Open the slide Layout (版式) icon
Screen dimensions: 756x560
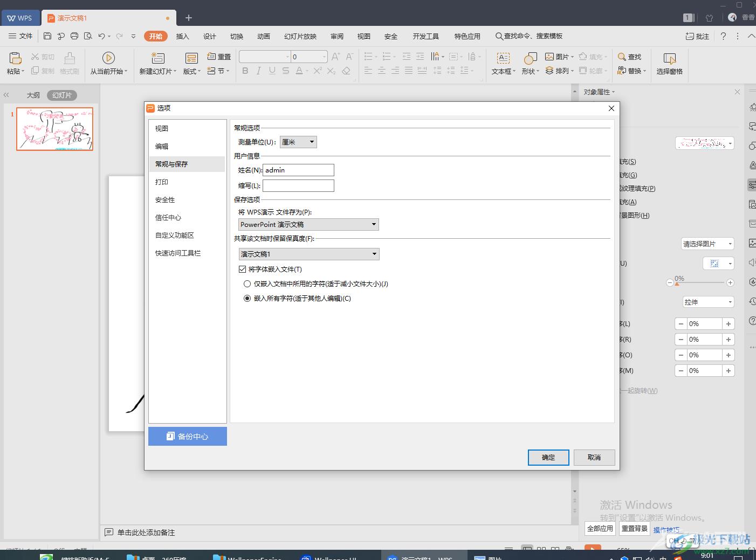191,58
